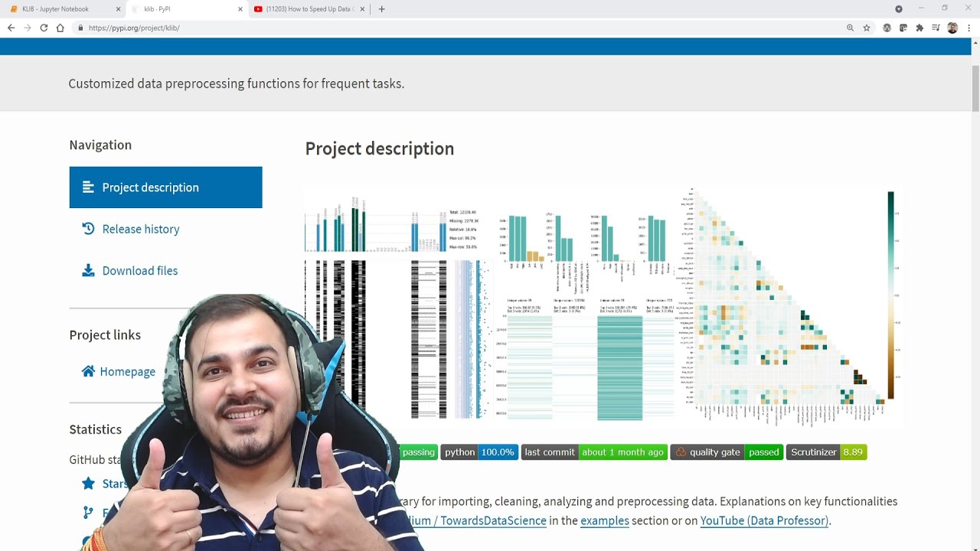
Task: Close the KLIB Jupyter Notebook tab
Action: pyautogui.click(x=119, y=9)
